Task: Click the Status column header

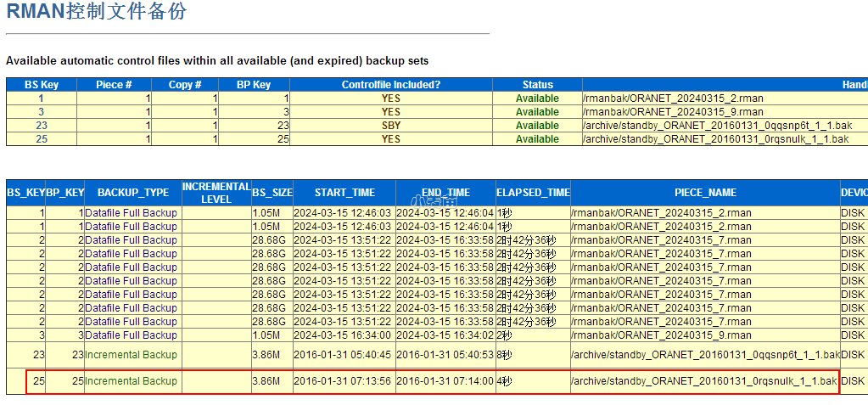Action: pos(537,85)
